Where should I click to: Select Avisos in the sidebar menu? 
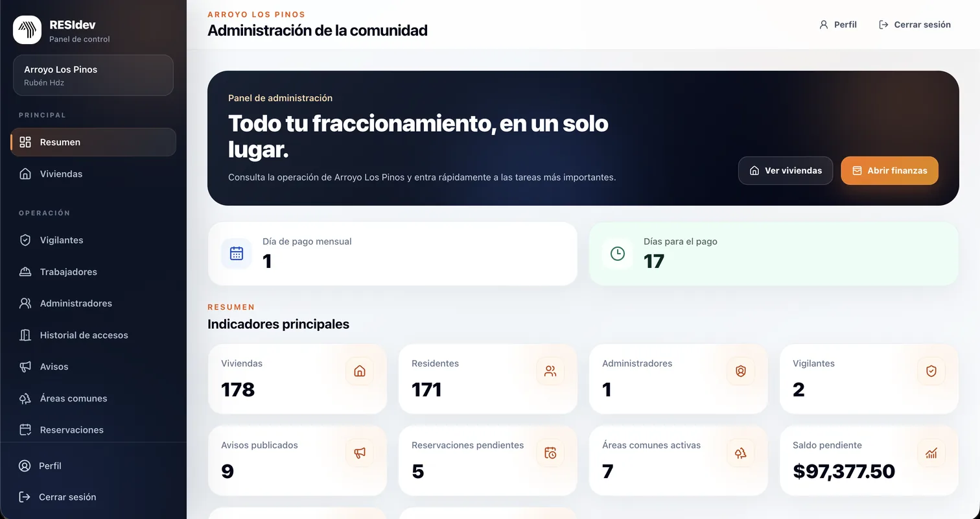coord(93,367)
